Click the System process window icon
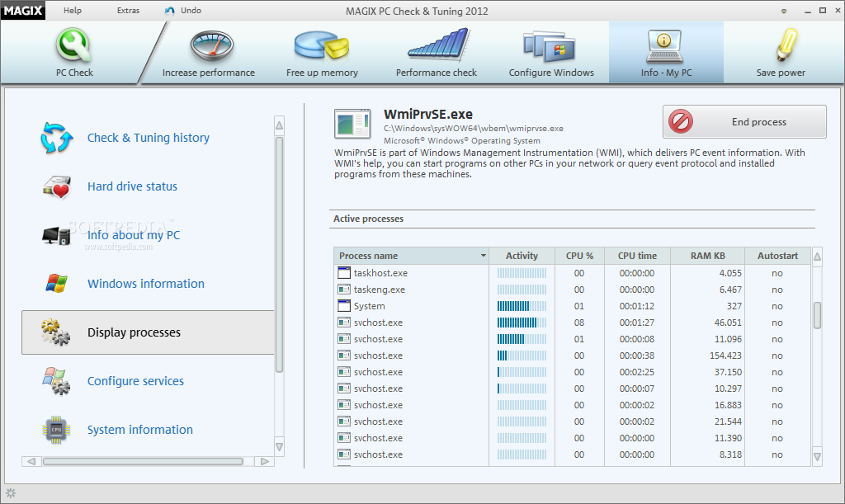 (x=344, y=306)
